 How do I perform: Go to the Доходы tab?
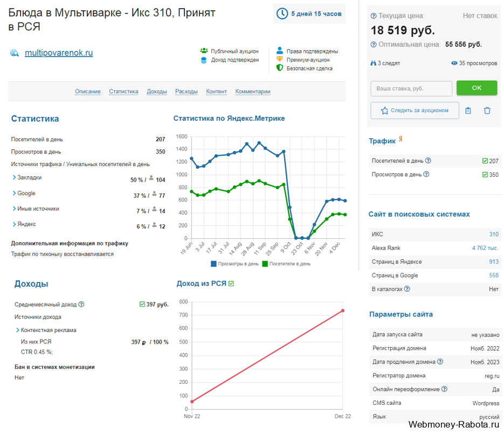[157, 92]
